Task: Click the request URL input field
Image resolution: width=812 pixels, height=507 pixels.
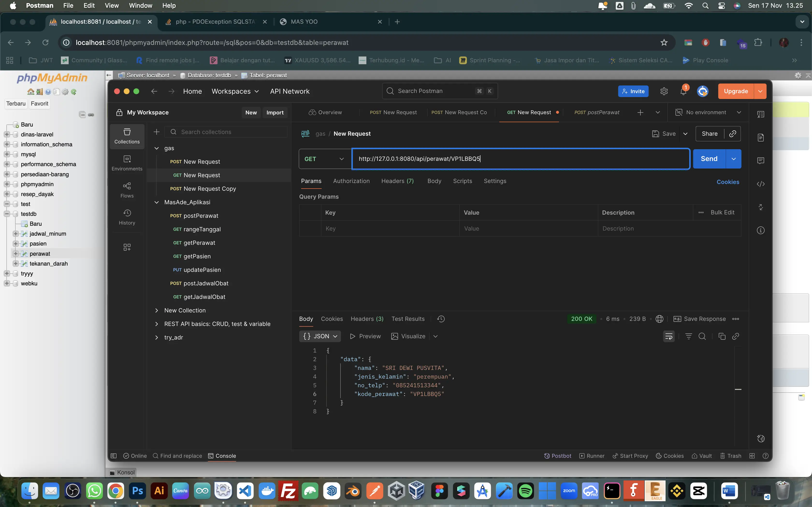Action: tap(520, 159)
